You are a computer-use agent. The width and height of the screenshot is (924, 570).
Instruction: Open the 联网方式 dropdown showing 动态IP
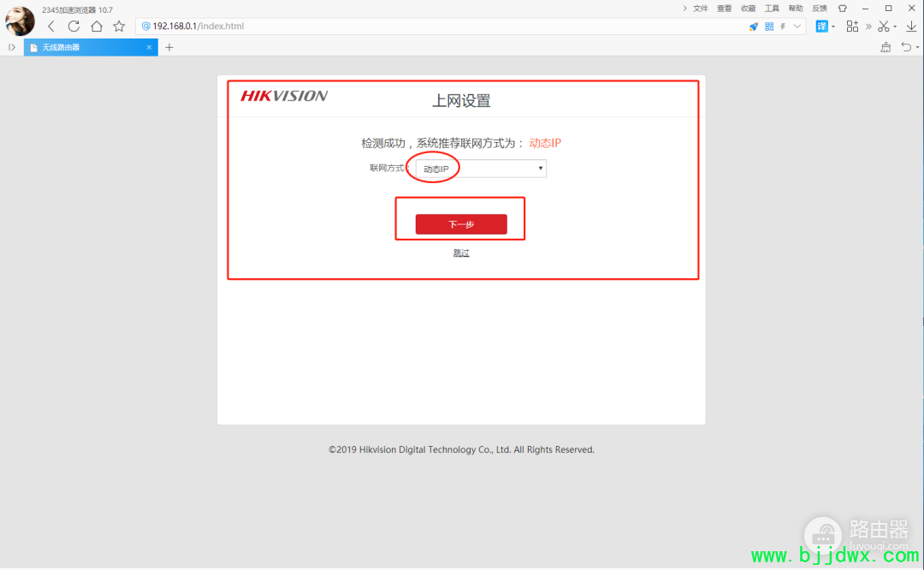[x=481, y=169]
